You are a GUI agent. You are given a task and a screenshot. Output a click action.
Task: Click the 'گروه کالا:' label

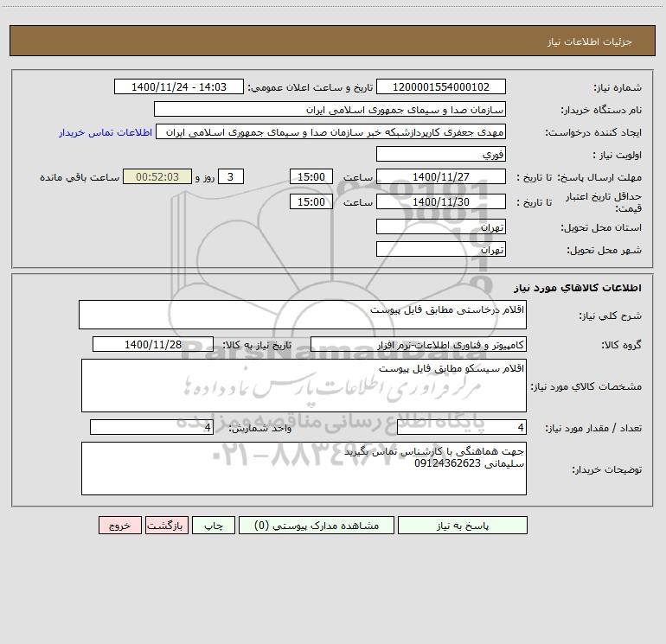(621, 345)
